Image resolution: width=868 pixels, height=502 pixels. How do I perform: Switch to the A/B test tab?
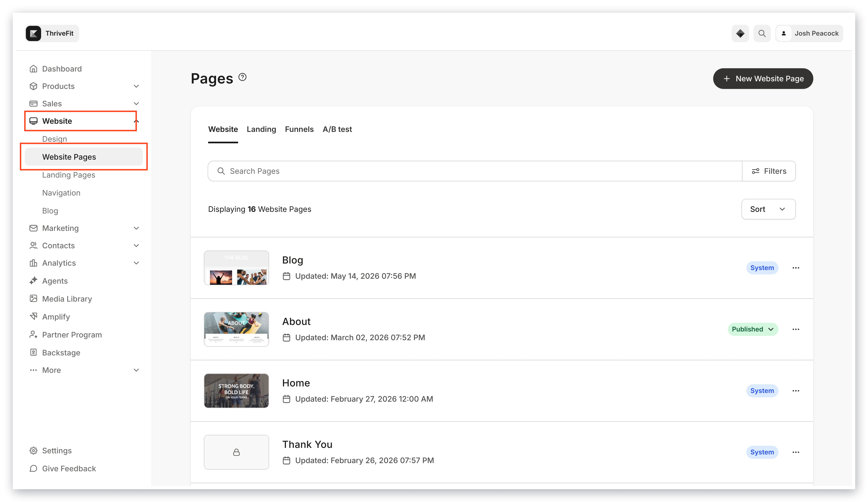[337, 129]
